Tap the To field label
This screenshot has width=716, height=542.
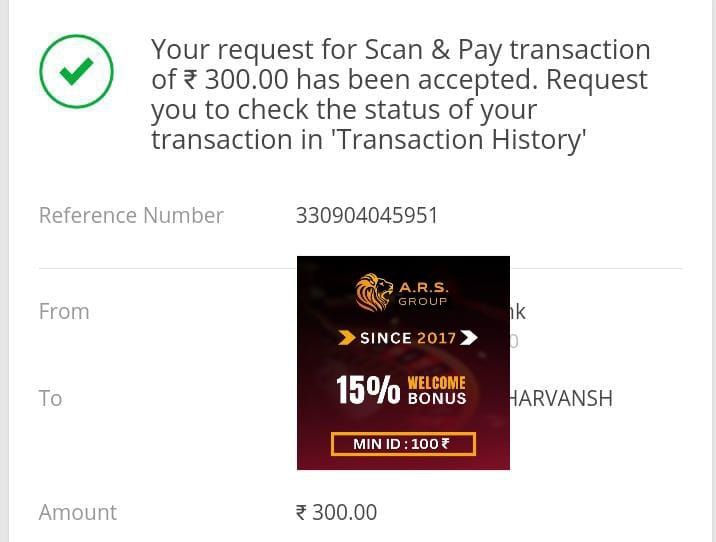coord(50,398)
